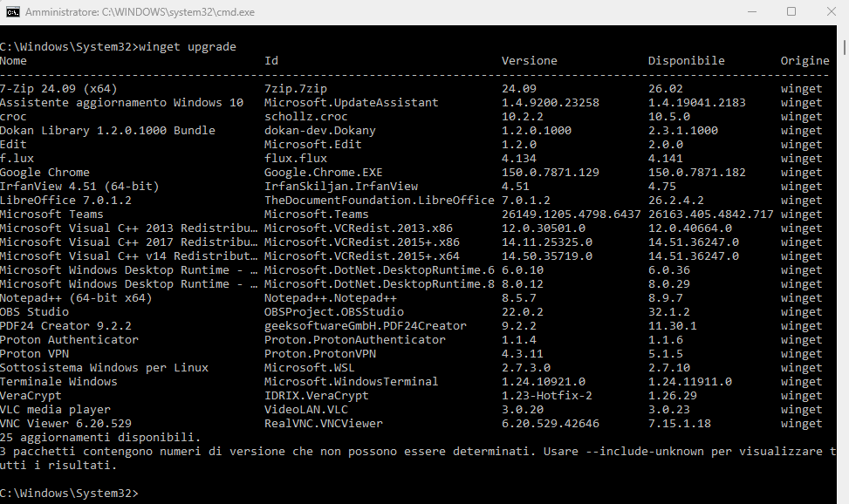This screenshot has width=849, height=504.
Task: Click the 'Microsoft.WSL' id
Action: click(x=310, y=368)
